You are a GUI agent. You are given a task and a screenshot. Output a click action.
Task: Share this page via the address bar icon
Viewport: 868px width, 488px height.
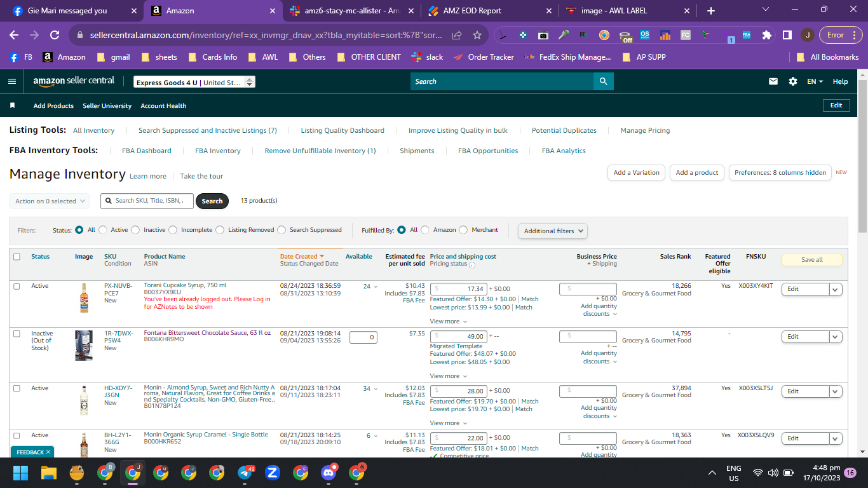457,35
